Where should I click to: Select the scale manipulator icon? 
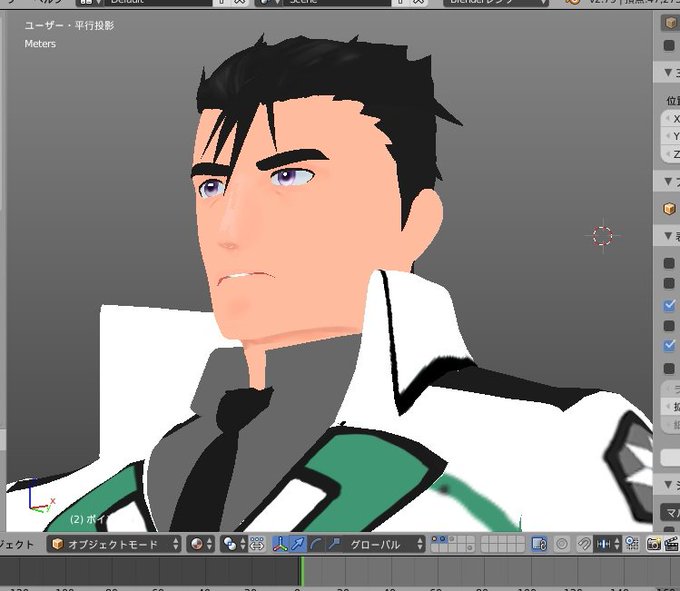point(333,544)
